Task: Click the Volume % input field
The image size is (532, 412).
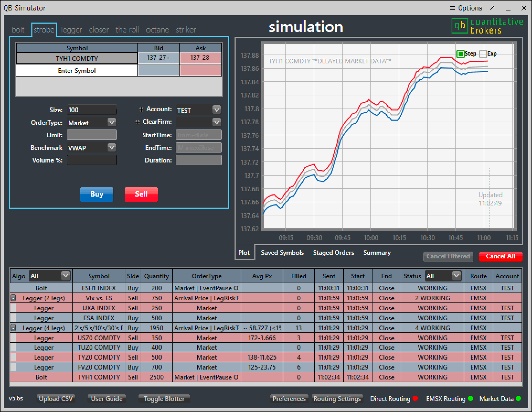Action: point(92,160)
